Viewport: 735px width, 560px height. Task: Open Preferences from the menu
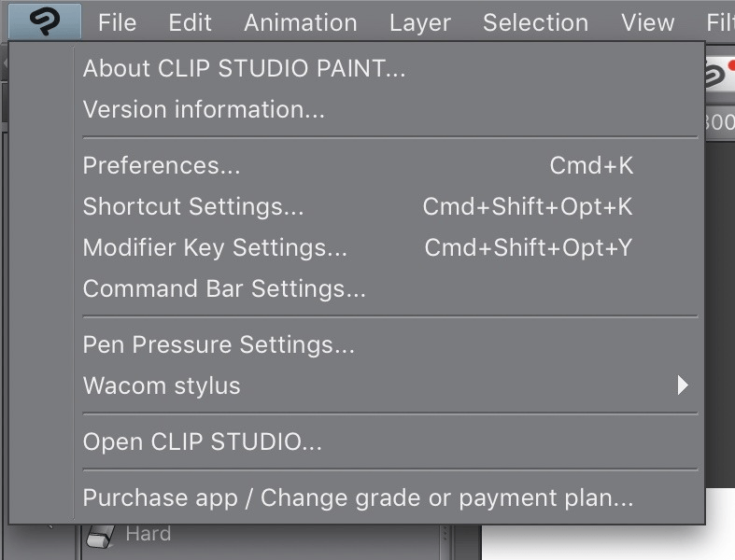[162, 165]
